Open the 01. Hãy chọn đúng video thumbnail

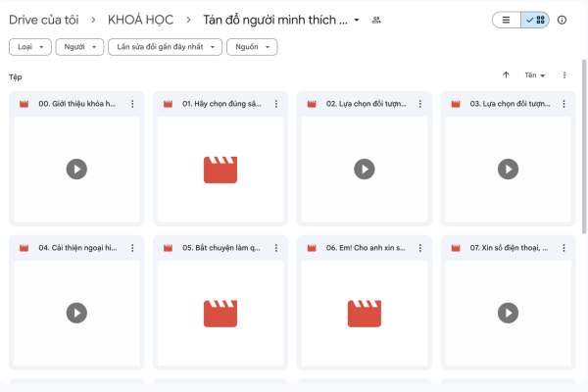coord(220,170)
